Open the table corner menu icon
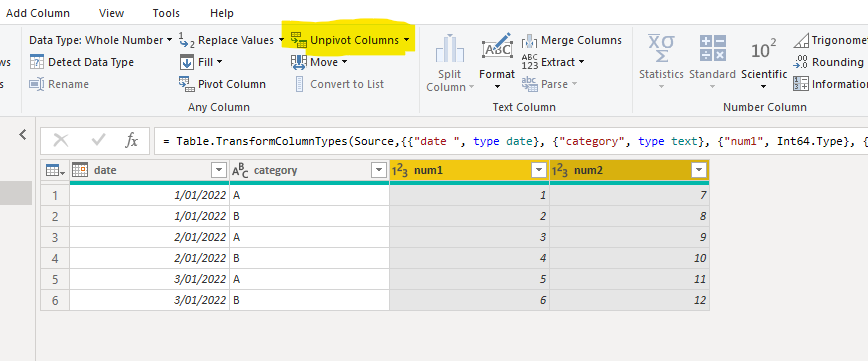This screenshot has height=361, width=868. 55,171
